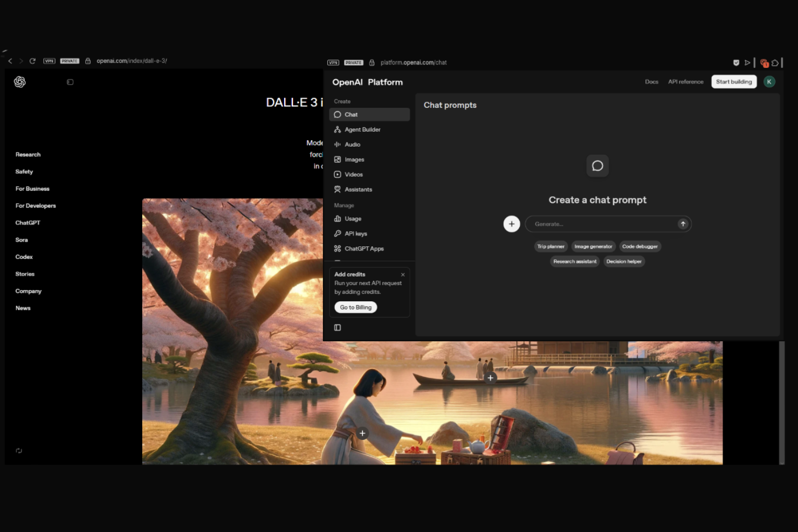Open Safety in the openai.com sidebar
798x532 pixels.
(x=24, y=171)
